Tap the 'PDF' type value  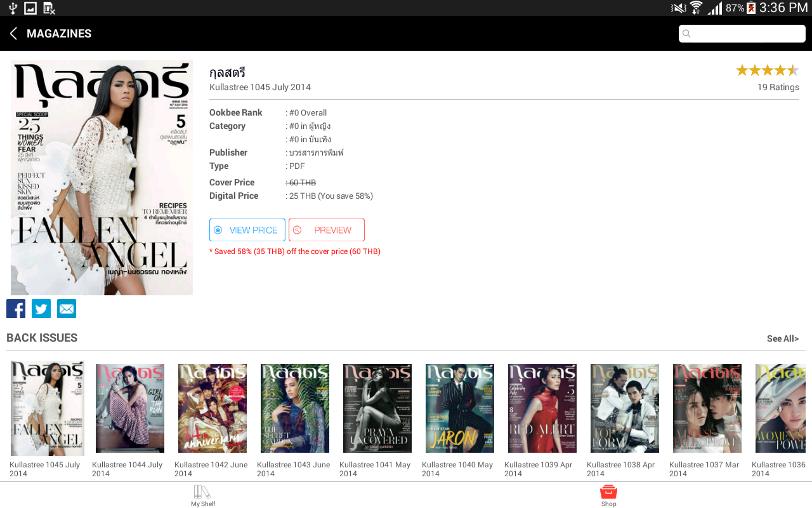point(297,166)
